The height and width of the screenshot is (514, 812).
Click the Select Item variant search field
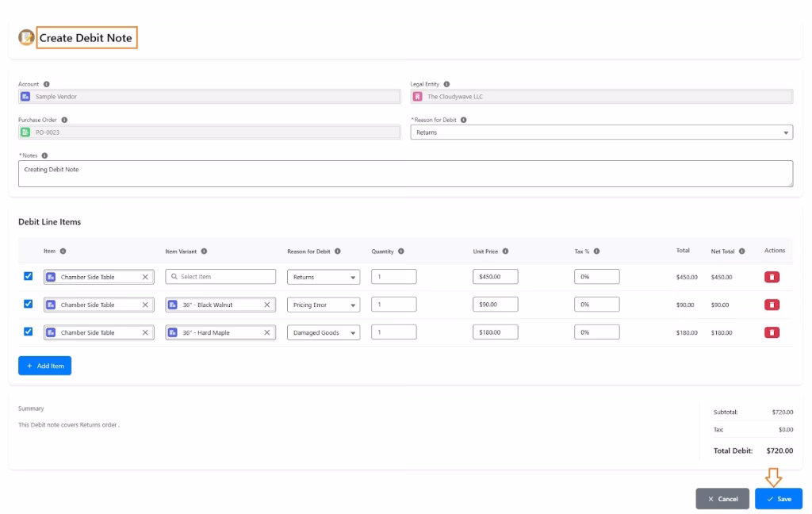[220, 277]
